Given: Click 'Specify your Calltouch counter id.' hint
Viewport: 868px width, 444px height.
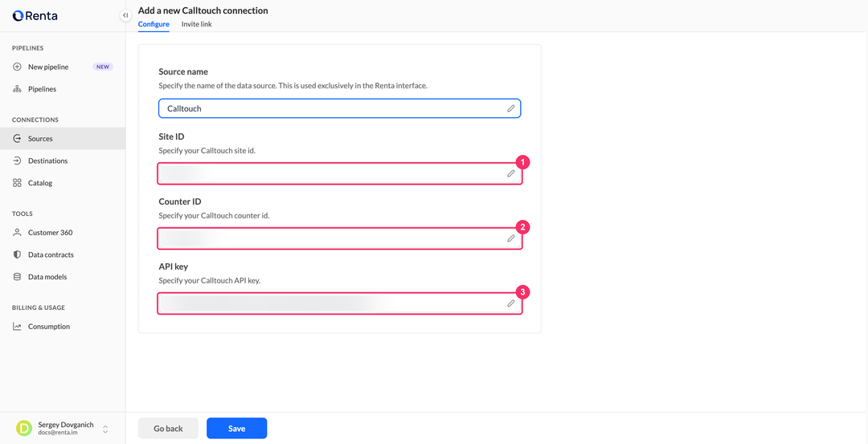Looking at the screenshot, I should (x=215, y=216).
